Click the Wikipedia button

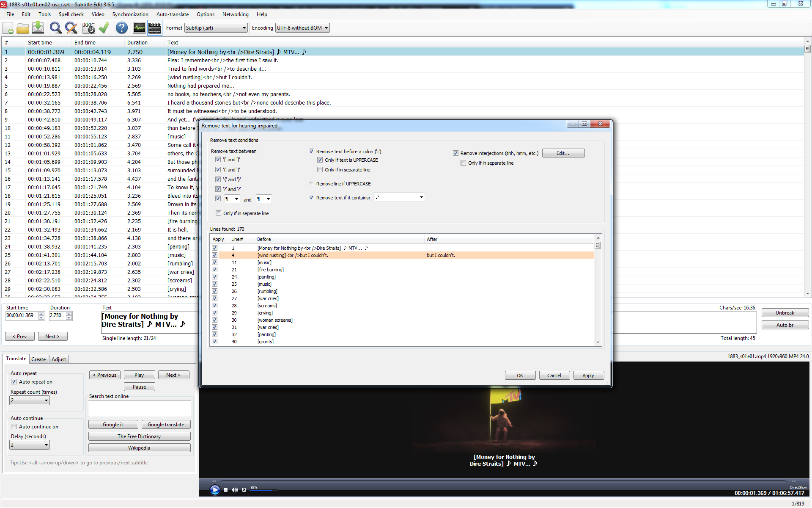coord(139,448)
